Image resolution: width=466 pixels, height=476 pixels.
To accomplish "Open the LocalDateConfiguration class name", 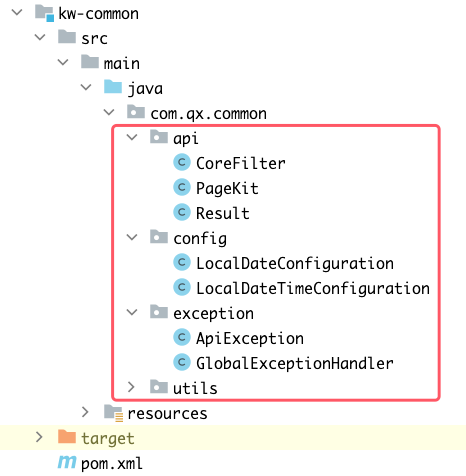I will [295, 264].
